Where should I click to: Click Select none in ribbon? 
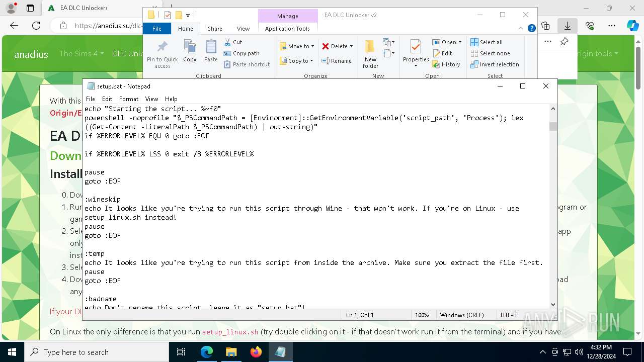[490, 53]
